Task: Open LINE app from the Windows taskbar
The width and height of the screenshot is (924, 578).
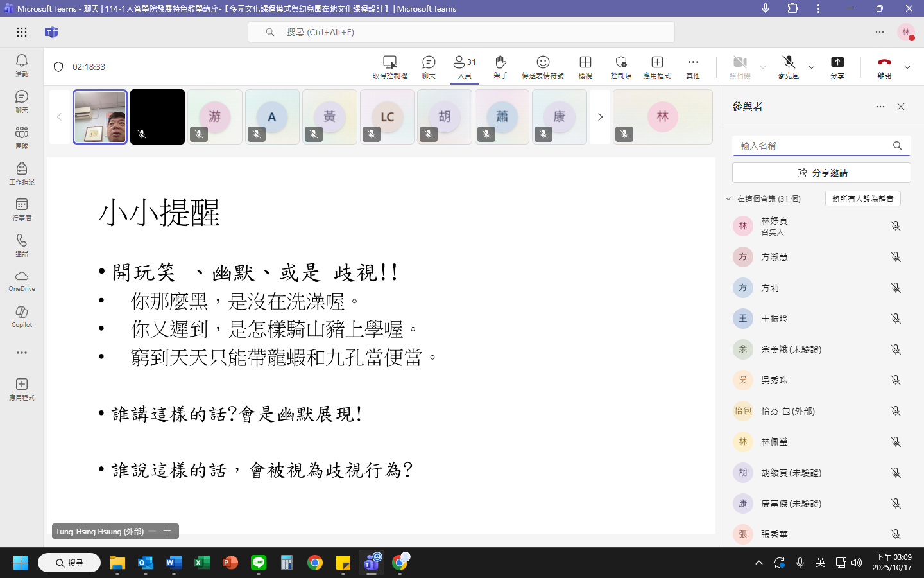Action: [259, 563]
